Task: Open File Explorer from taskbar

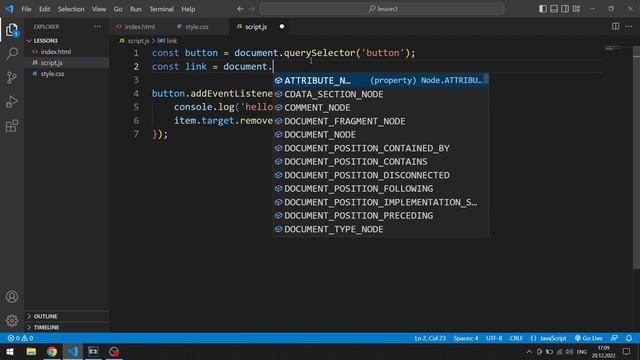Action: pyautogui.click(x=31, y=351)
